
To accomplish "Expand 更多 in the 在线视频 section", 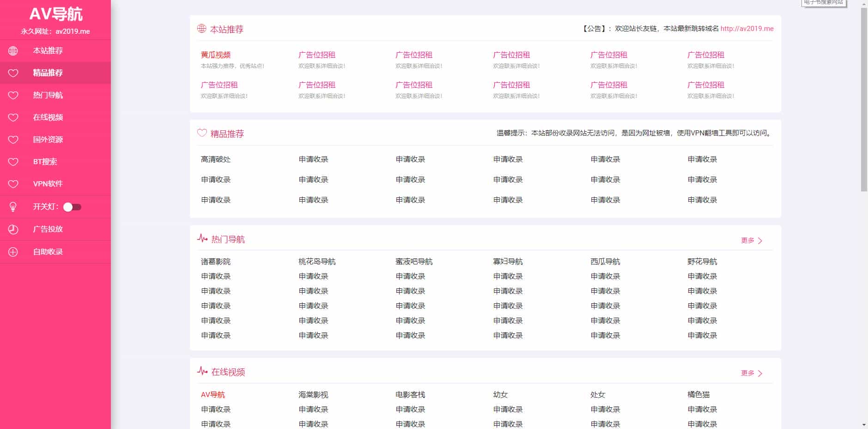I will [750, 373].
